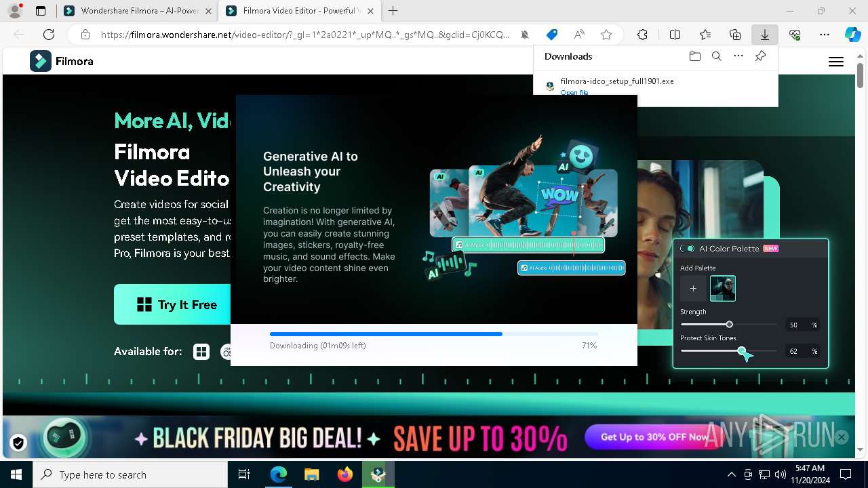Open the Windows notification center
This screenshot has height=488, width=868.
coord(846,474)
